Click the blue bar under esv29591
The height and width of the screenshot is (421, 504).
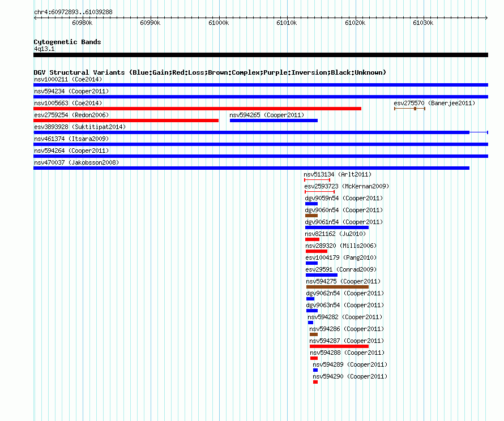coord(322,275)
